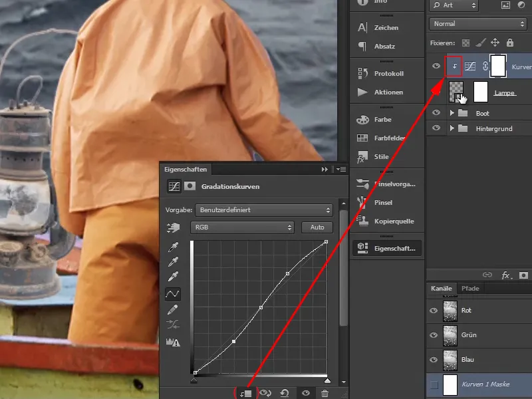This screenshot has width=532, height=399.
Task: Click the link chain icon on Kurven layer
Action: [x=485, y=66]
